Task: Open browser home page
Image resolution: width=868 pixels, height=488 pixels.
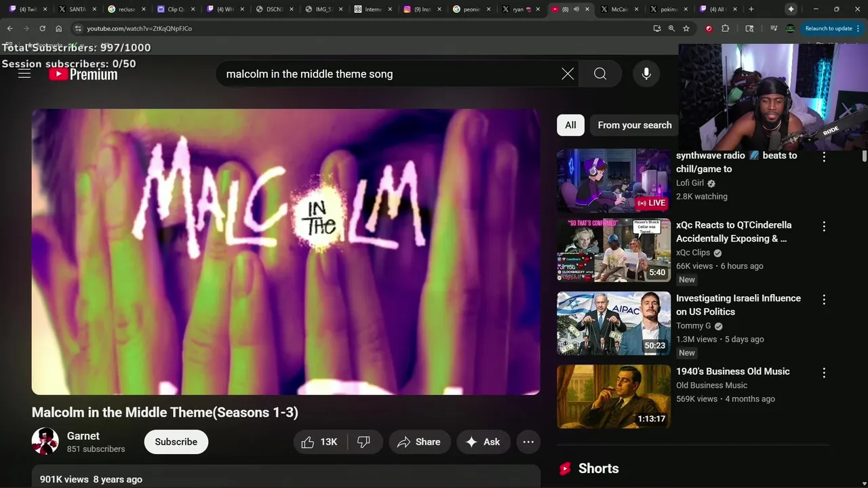Action: click(x=58, y=28)
